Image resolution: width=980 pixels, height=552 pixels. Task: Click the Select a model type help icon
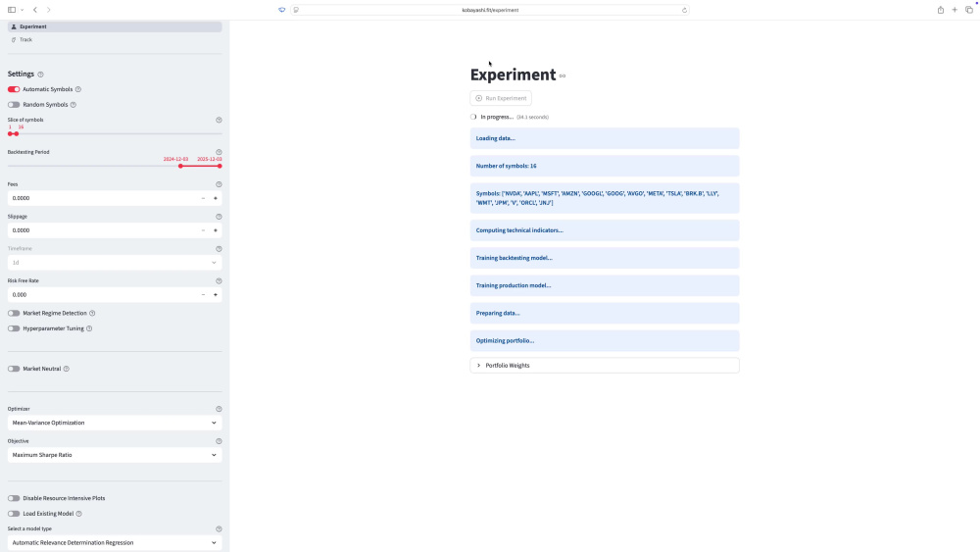pyautogui.click(x=219, y=528)
